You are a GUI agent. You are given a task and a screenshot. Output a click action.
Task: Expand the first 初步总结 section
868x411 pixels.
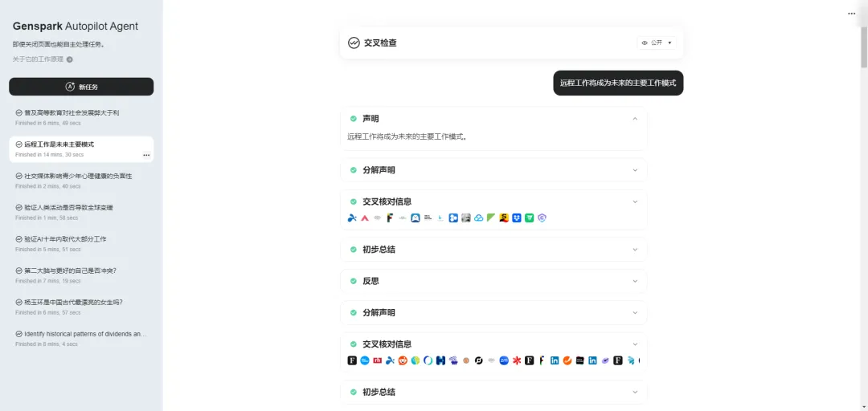494,250
